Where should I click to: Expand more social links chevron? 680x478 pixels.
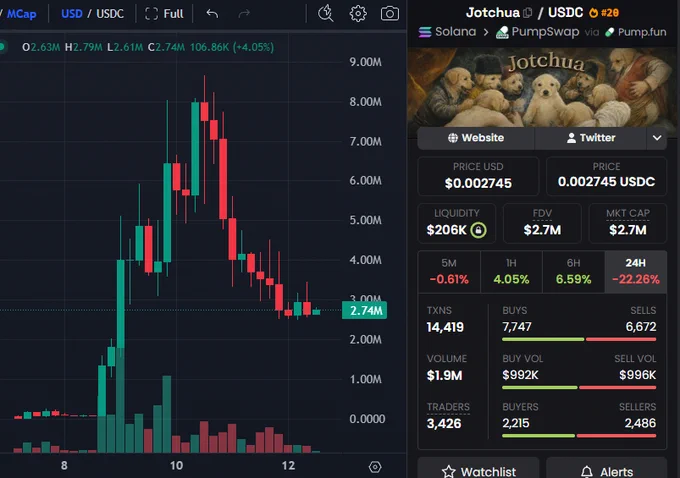click(657, 138)
